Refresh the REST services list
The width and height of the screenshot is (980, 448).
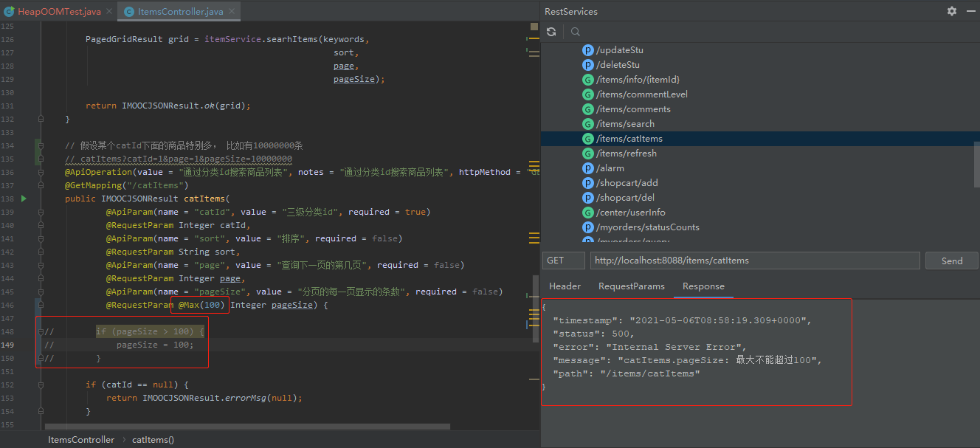pyautogui.click(x=551, y=32)
